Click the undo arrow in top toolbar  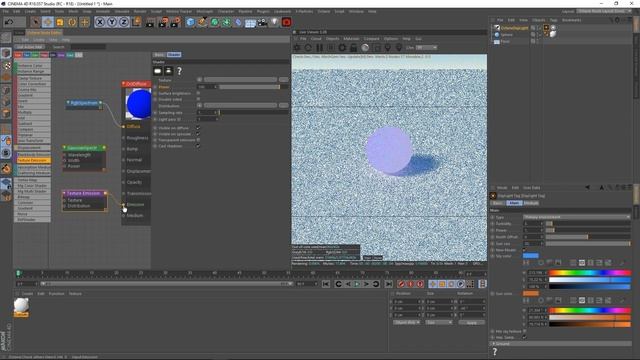point(9,22)
